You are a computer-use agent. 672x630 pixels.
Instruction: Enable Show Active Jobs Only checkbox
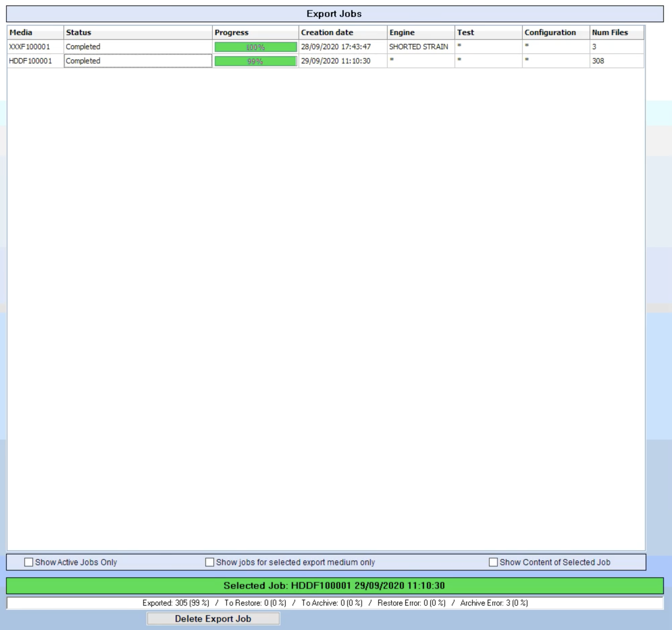pos(29,562)
